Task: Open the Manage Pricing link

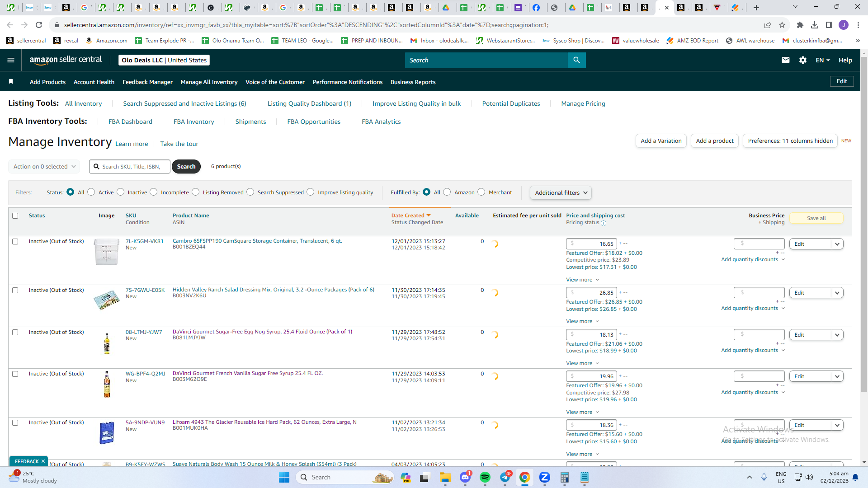Action: tap(583, 103)
